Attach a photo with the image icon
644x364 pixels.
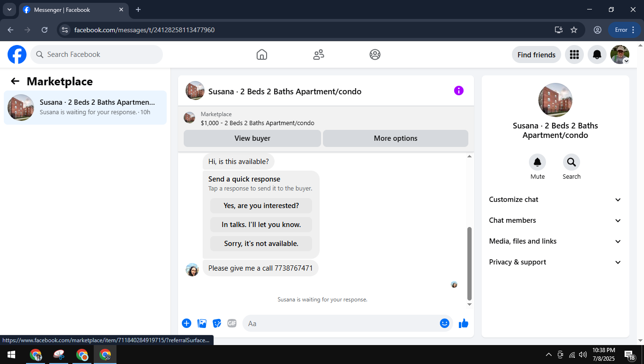[x=202, y=323]
